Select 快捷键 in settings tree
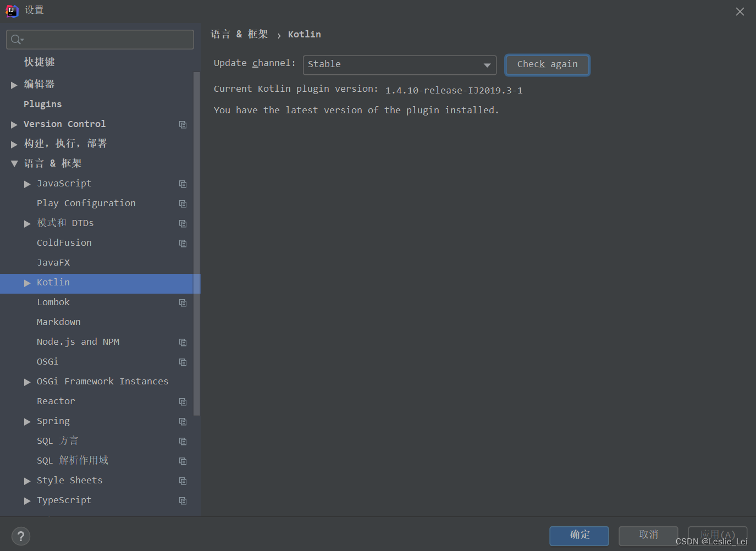756x551 pixels. click(x=39, y=62)
